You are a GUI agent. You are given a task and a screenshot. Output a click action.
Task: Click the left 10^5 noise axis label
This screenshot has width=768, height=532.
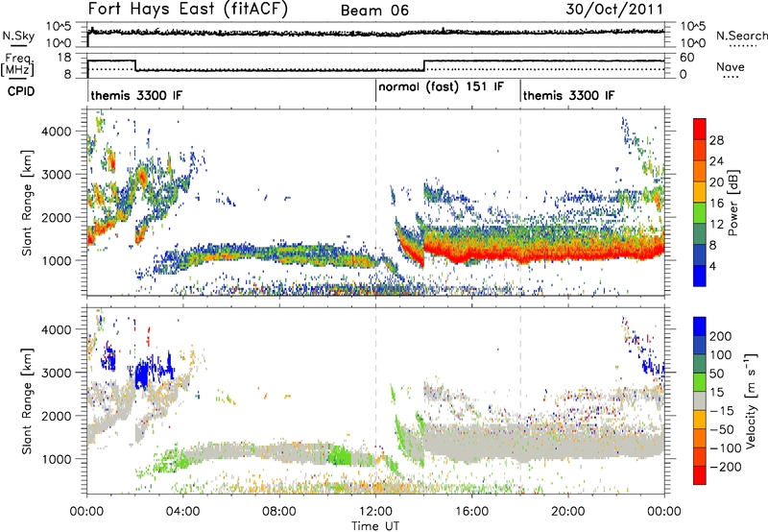point(59,26)
